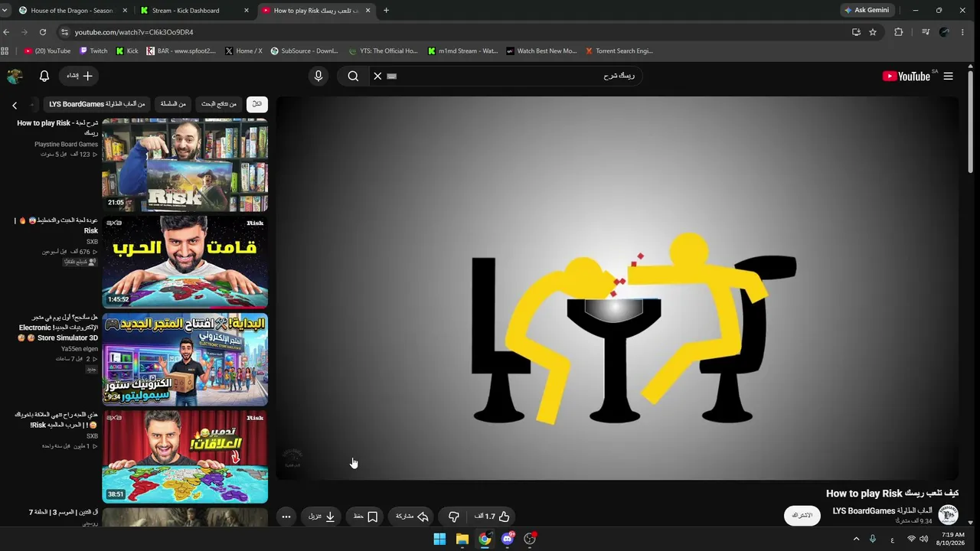Share the How to play Risk video
980x551 pixels.
pyautogui.click(x=412, y=517)
